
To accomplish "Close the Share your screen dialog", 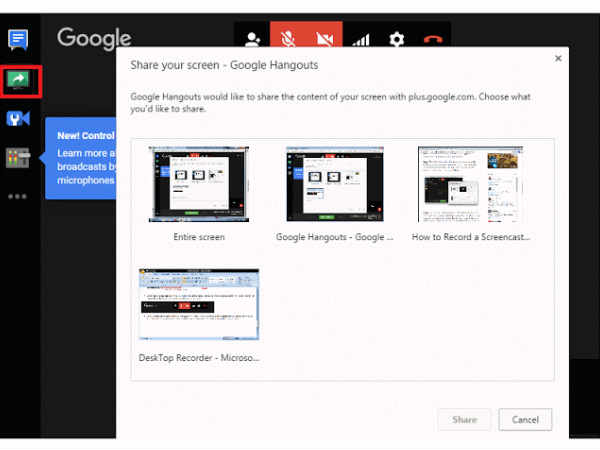I will click(558, 58).
